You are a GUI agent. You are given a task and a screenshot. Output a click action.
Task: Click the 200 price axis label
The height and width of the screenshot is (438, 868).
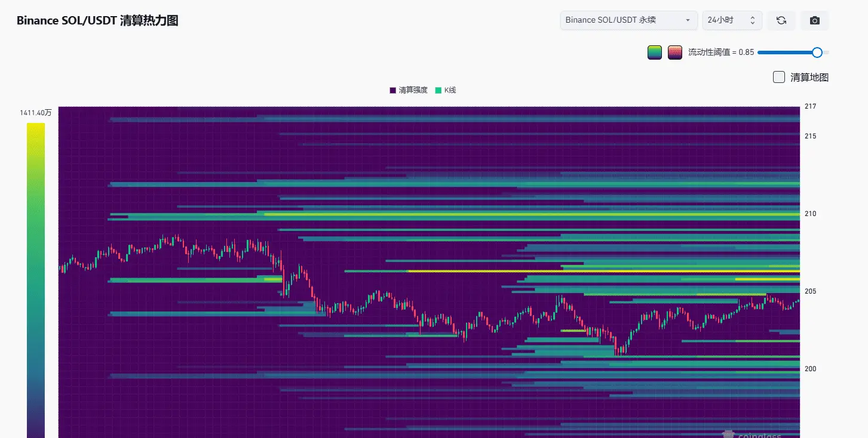810,369
